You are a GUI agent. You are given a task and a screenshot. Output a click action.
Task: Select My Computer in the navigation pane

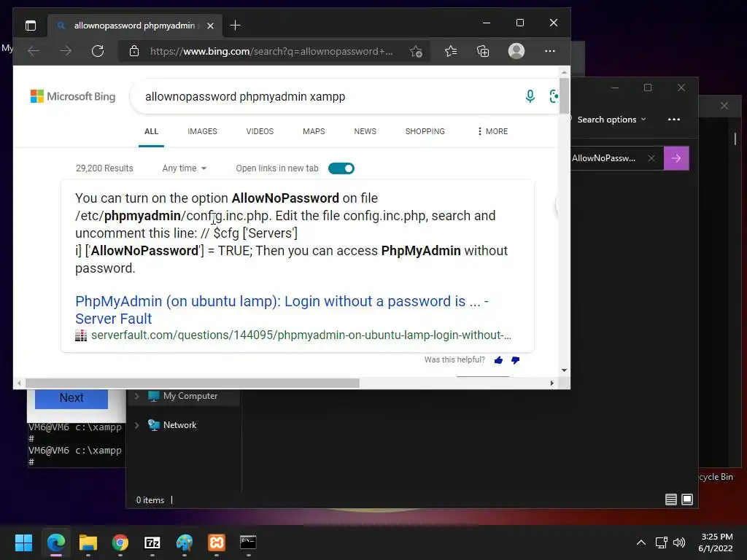[x=190, y=396]
